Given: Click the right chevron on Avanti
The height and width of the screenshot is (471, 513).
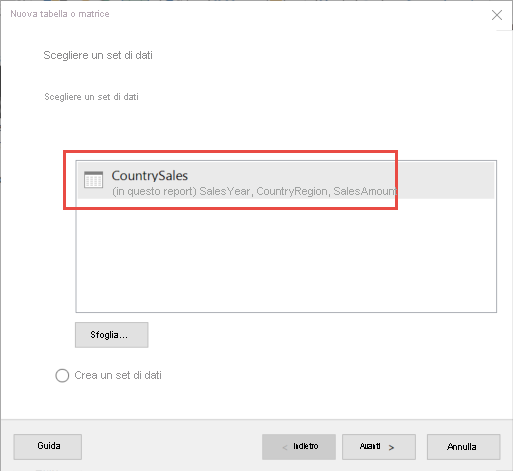Looking at the screenshot, I should pyautogui.click(x=391, y=448).
